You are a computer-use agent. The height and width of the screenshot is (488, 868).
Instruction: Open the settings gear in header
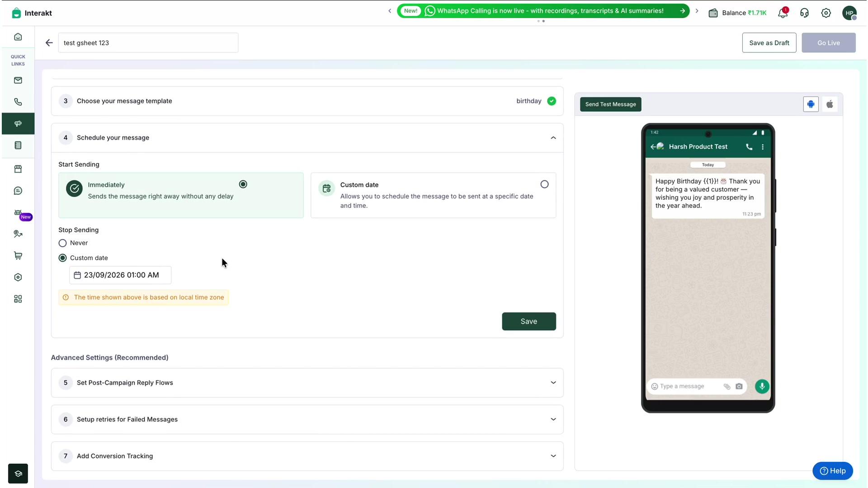(826, 13)
